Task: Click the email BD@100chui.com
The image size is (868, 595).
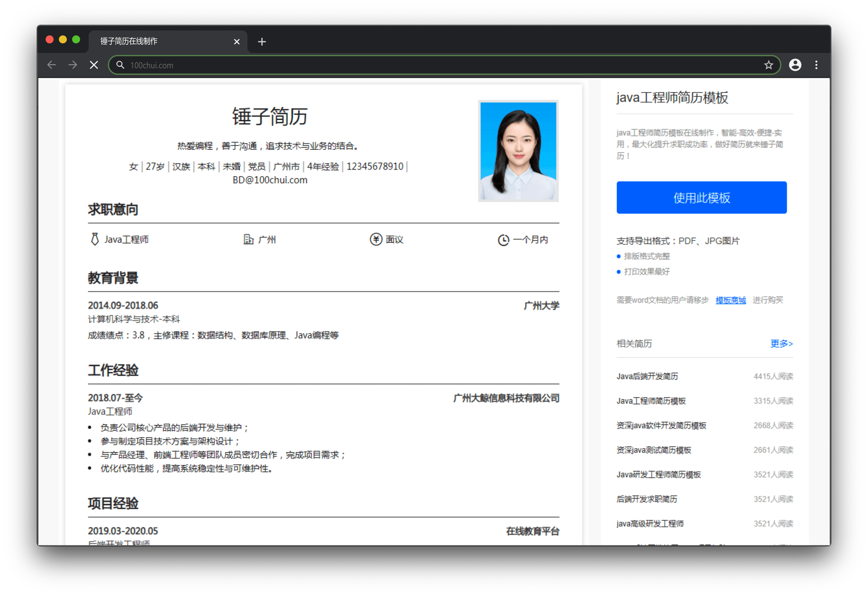Action: pyautogui.click(x=270, y=180)
